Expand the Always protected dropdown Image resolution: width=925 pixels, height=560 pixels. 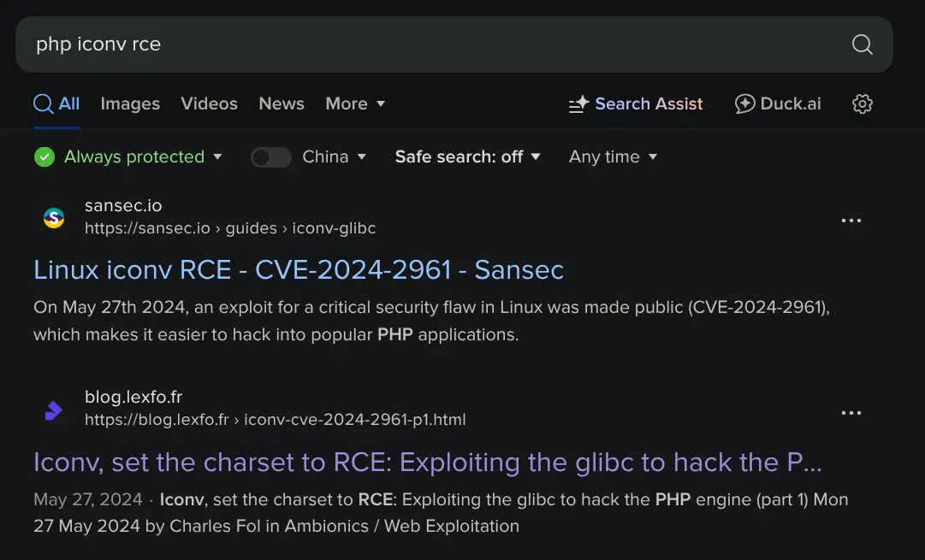[x=217, y=157]
